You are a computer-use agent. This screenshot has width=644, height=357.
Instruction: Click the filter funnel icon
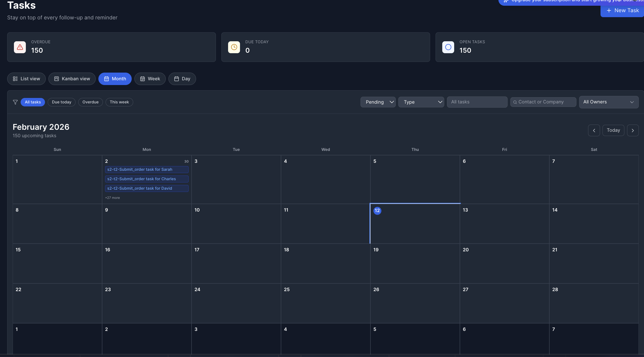click(15, 102)
